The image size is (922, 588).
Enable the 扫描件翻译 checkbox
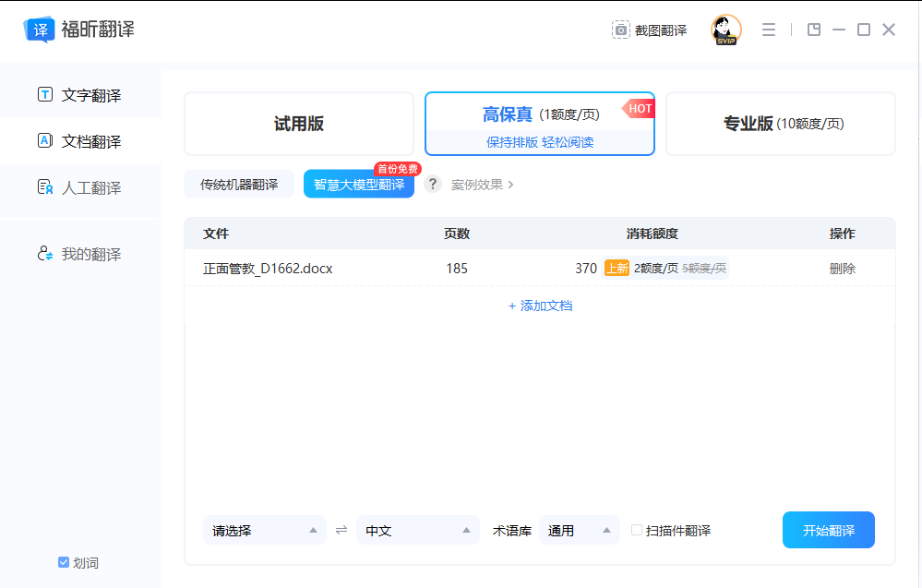point(636,530)
